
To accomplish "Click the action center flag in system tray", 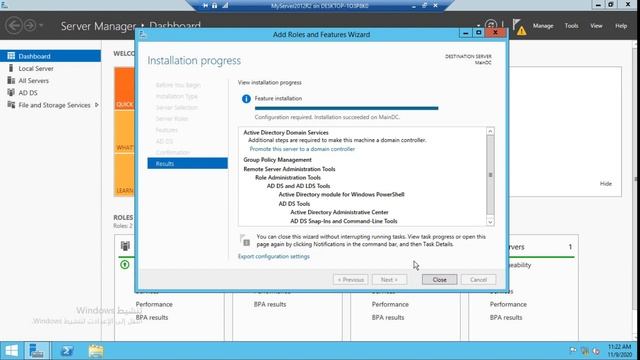I will point(573,351).
